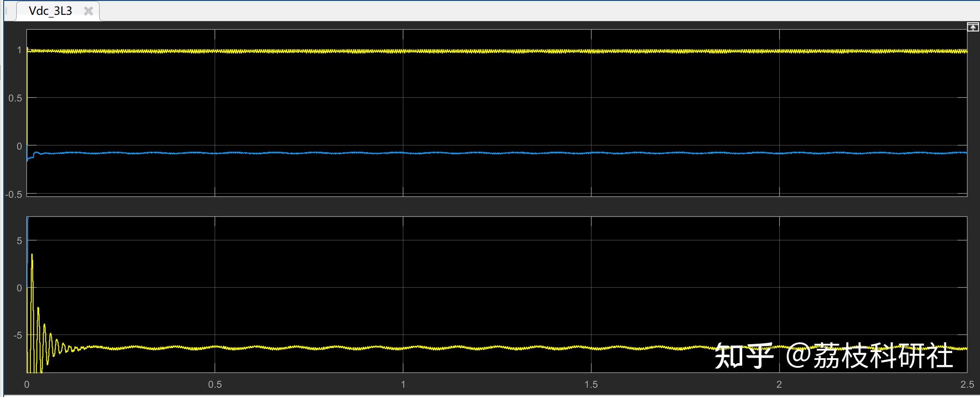The height and width of the screenshot is (397, 980).
Task: Click x-axis tick label 1
Action: (x=403, y=384)
